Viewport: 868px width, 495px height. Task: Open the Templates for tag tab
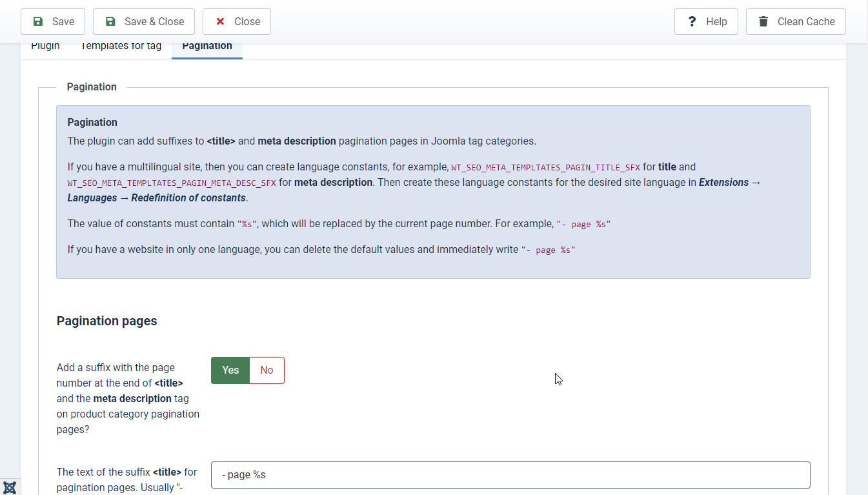click(x=121, y=46)
